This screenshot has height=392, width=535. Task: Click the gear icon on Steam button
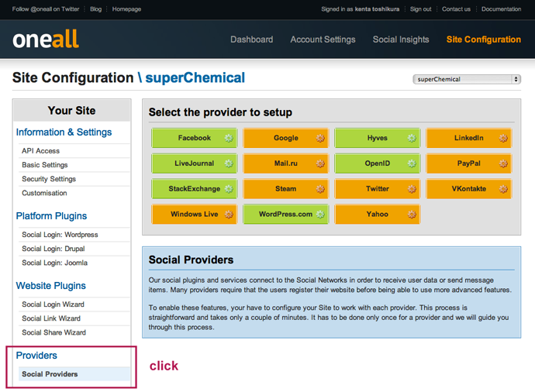(x=320, y=189)
